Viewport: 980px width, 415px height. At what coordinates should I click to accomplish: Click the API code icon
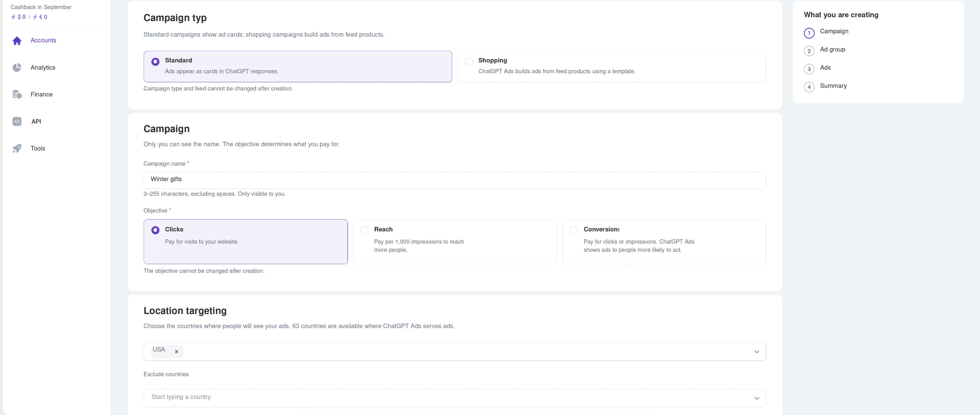[17, 121]
